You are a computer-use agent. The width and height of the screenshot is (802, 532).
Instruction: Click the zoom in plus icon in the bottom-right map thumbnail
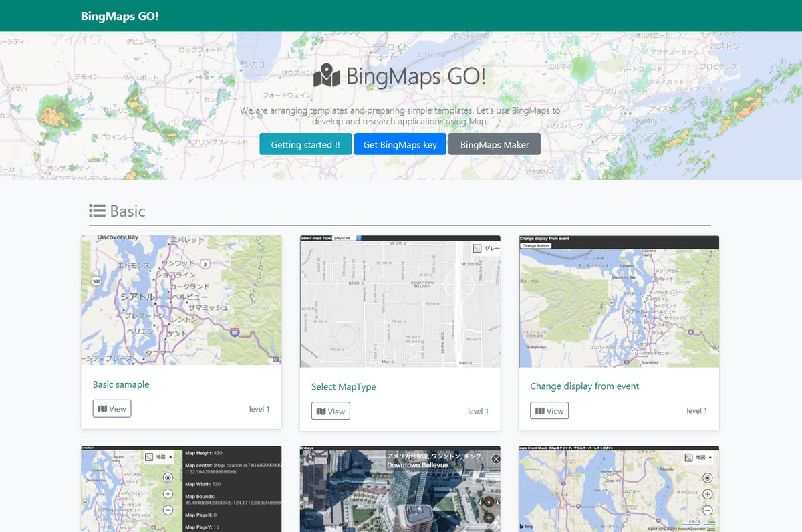(707, 494)
